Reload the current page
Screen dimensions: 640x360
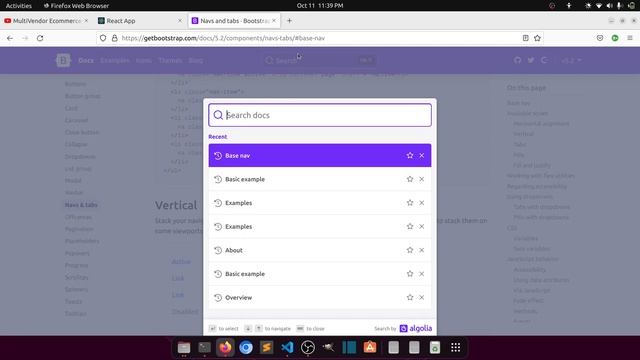click(x=40, y=38)
